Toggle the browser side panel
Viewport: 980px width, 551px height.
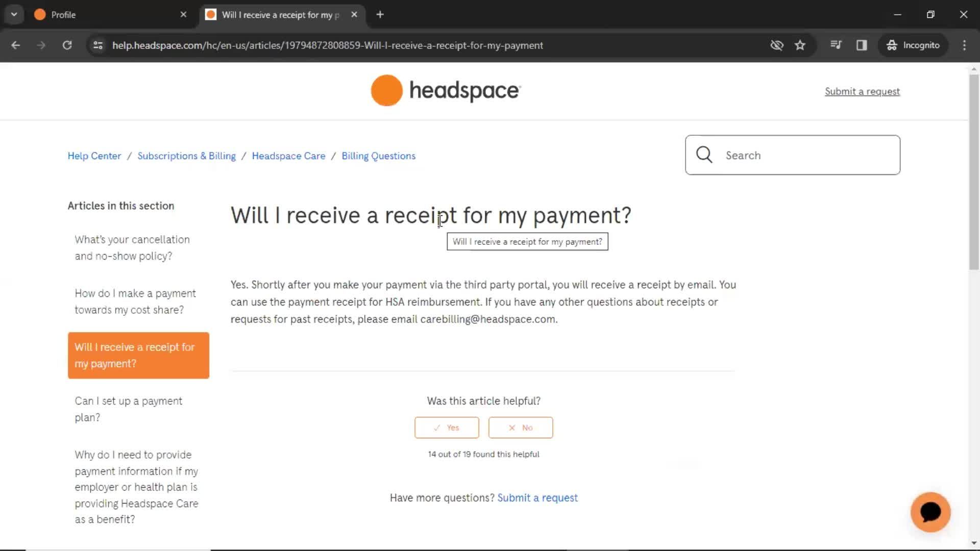[862, 45]
